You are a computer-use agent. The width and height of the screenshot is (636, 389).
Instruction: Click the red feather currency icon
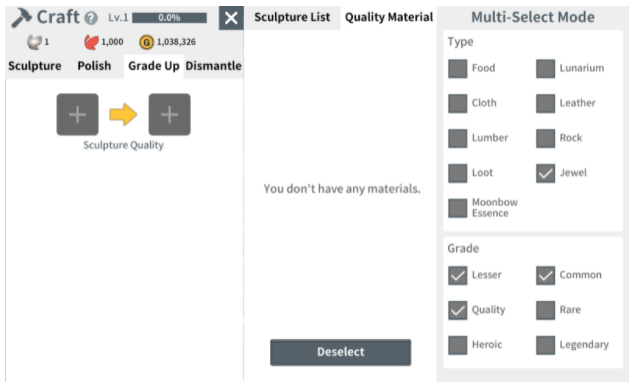[91, 42]
